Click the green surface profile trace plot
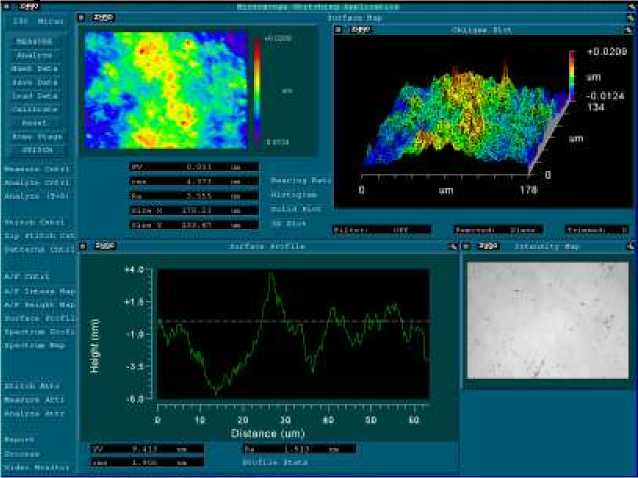 coord(293,334)
